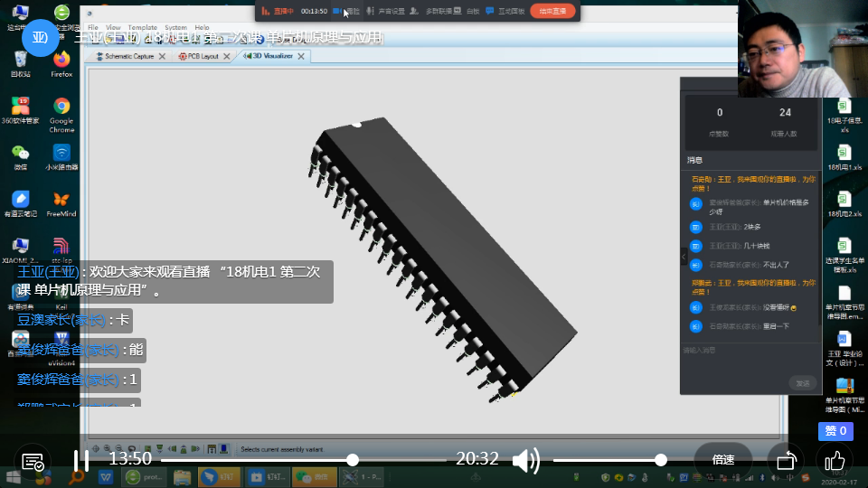Close the 3D Visualizer tab

pos(301,56)
